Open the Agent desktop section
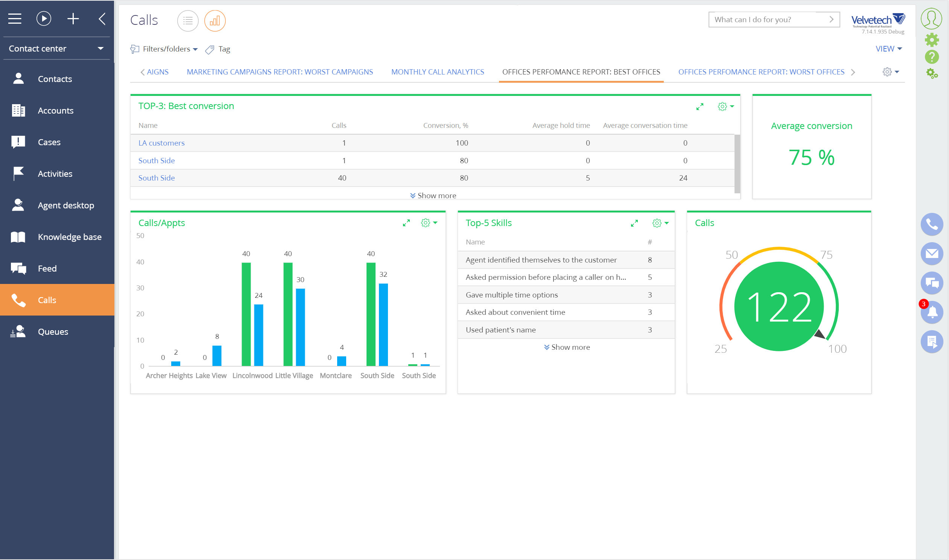The height and width of the screenshot is (560, 949). click(x=65, y=205)
